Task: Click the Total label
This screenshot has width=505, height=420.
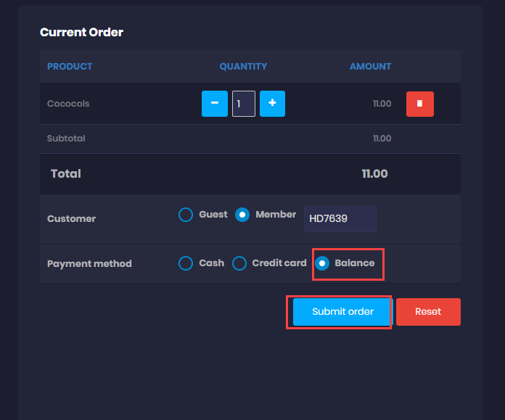Action: pyautogui.click(x=66, y=174)
